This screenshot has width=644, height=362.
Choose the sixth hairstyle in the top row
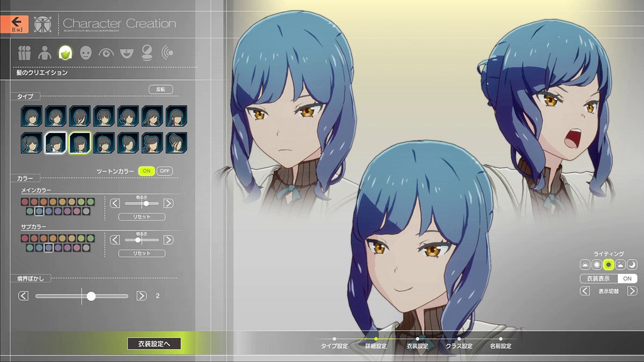(x=152, y=115)
